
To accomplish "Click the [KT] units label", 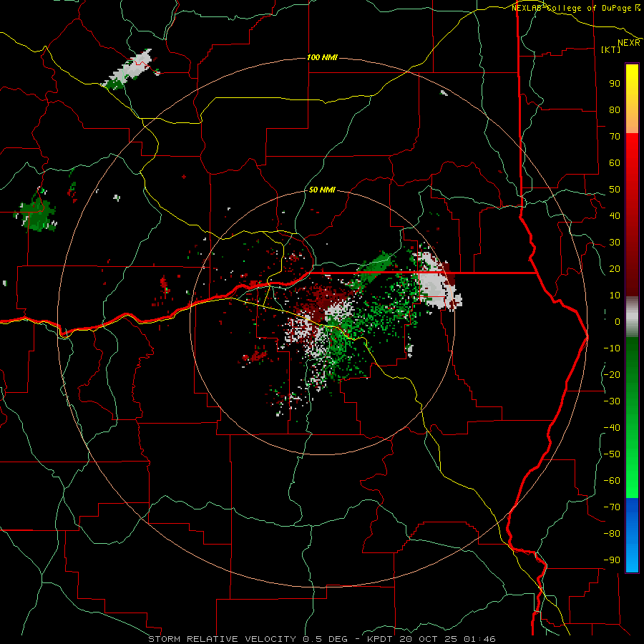I will 611,49.
